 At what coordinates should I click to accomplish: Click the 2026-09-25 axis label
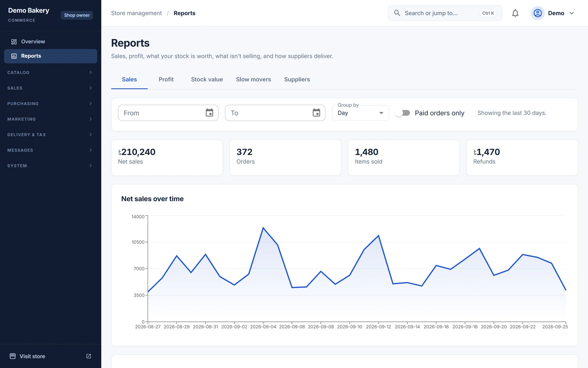point(555,327)
